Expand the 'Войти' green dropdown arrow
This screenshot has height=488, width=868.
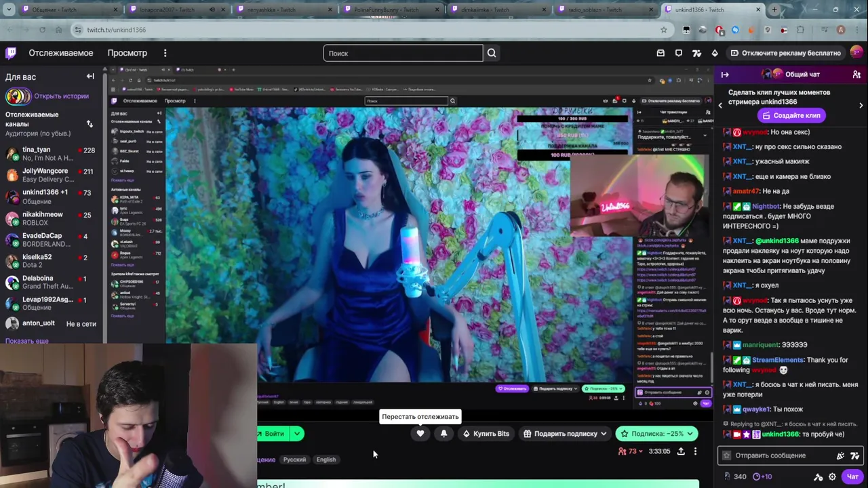297,434
